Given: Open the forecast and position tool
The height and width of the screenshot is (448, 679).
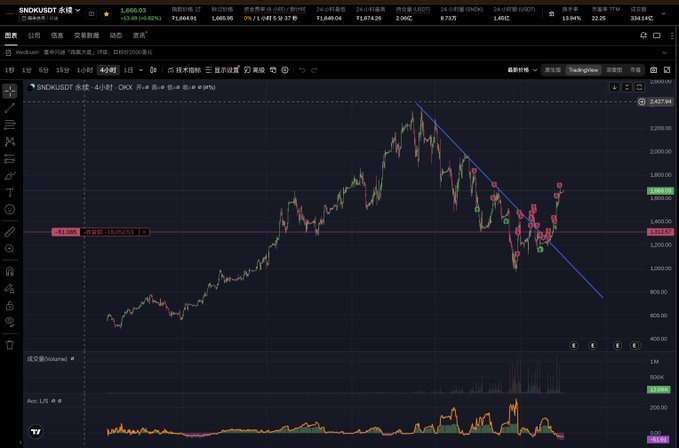Looking at the screenshot, I should pyautogui.click(x=10, y=159).
